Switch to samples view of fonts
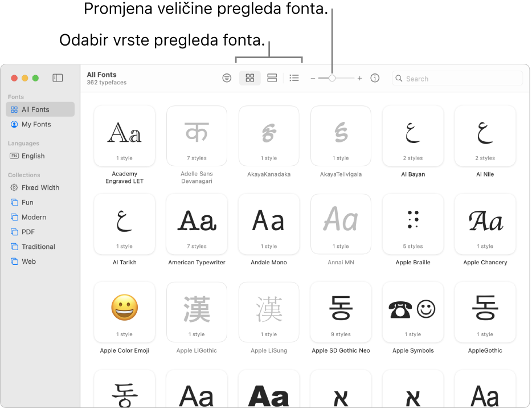532x409 pixels. click(272, 78)
